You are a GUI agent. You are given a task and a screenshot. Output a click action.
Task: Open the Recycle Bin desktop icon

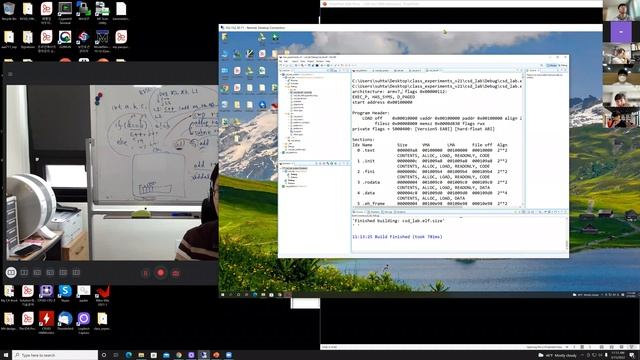pos(9,11)
